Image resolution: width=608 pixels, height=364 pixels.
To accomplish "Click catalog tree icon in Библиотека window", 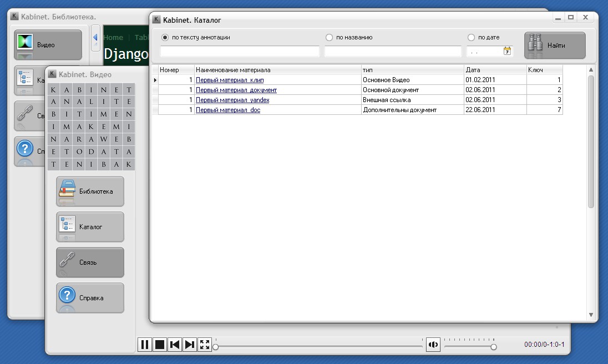I will tap(25, 77).
